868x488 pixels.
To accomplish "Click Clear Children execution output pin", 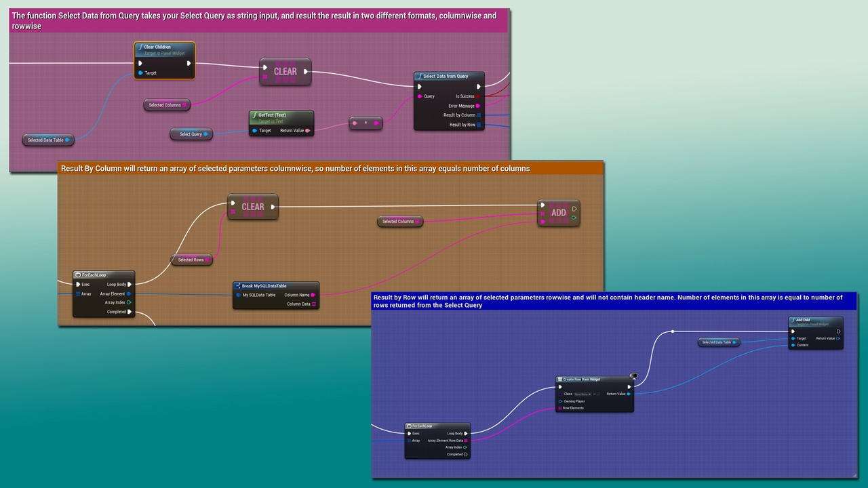I will coord(189,63).
